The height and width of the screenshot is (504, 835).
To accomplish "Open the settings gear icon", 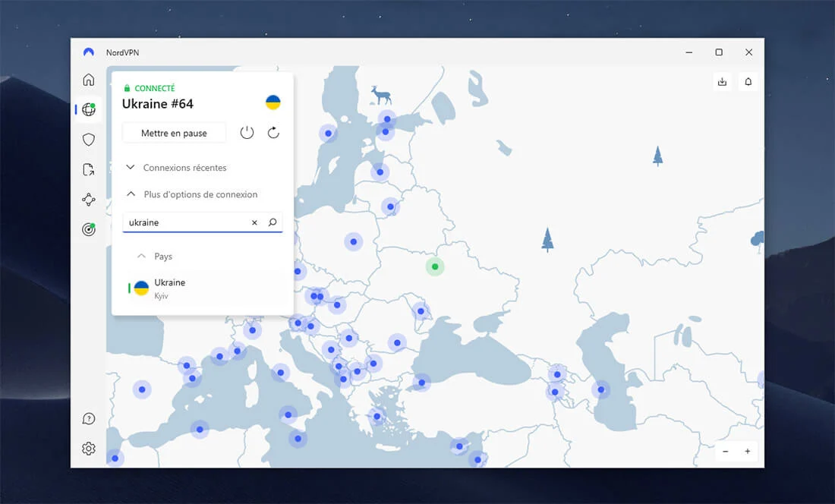I will pos(89,449).
